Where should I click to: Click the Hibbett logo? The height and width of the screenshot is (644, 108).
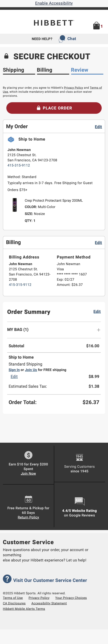54,23
